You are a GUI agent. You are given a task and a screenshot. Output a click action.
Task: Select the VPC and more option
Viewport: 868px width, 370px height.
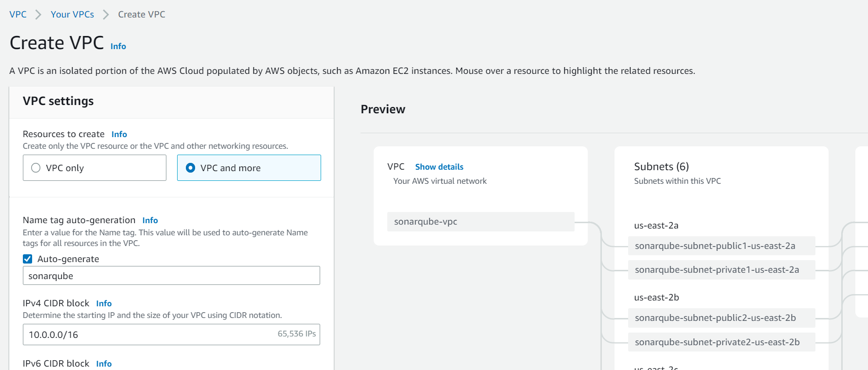(x=190, y=167)
